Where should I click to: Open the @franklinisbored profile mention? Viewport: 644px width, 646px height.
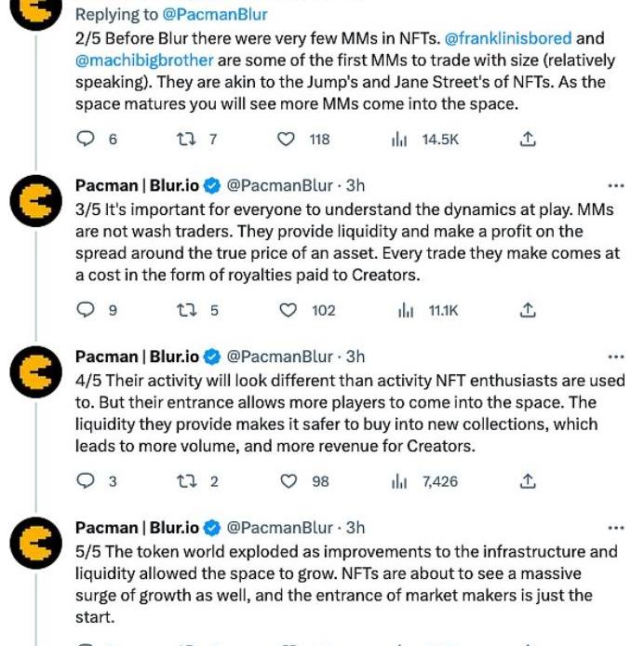pos(508,38)
